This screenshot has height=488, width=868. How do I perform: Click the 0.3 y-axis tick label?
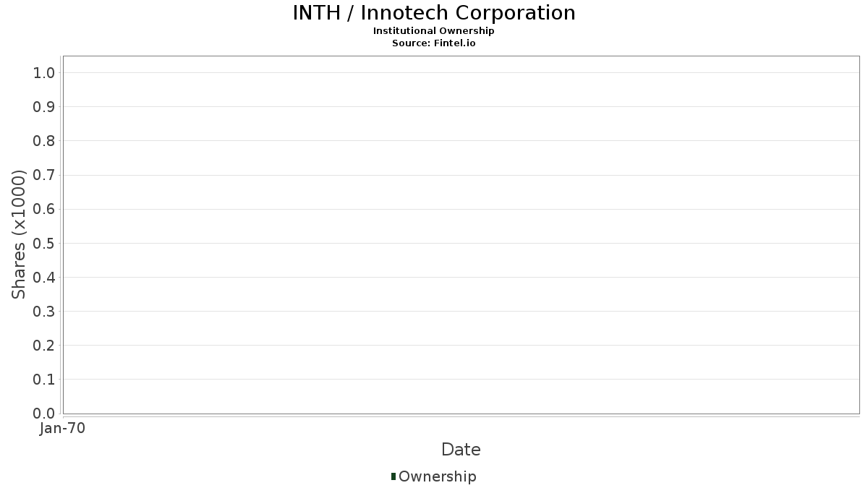coord(44,312)
